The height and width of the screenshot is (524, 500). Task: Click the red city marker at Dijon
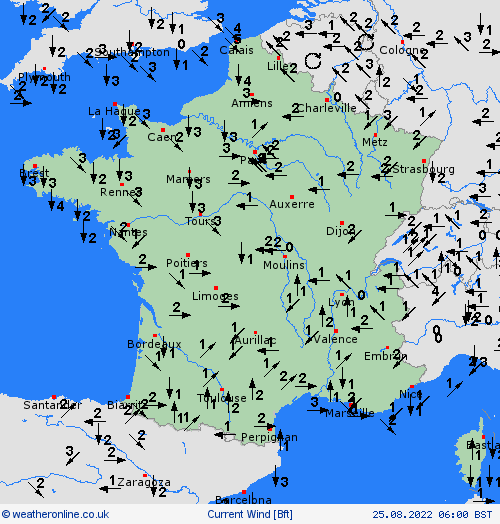point(342,223)
